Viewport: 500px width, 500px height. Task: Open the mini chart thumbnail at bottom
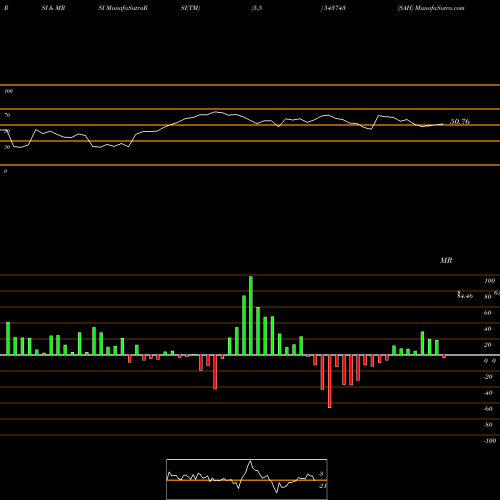[247, 479]
